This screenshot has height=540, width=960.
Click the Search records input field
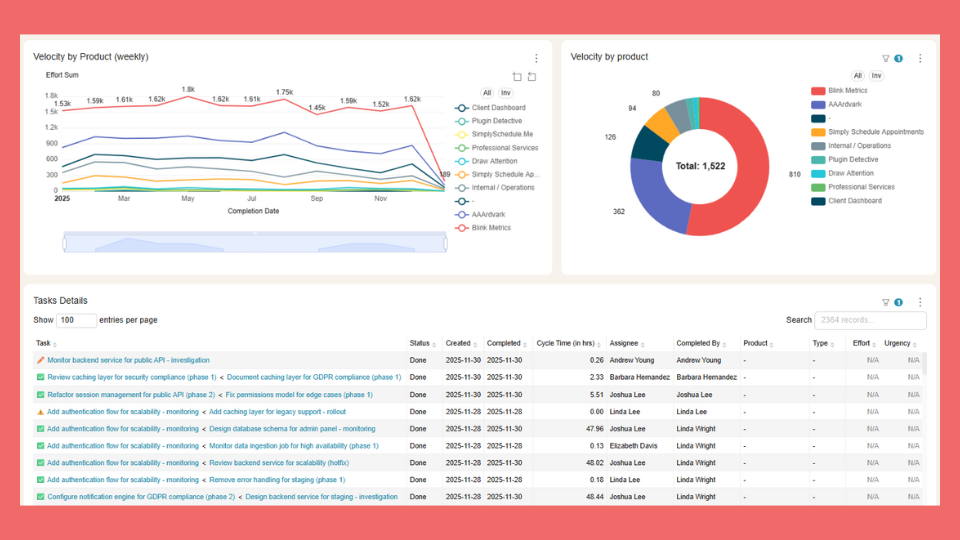tap(870, 320)
